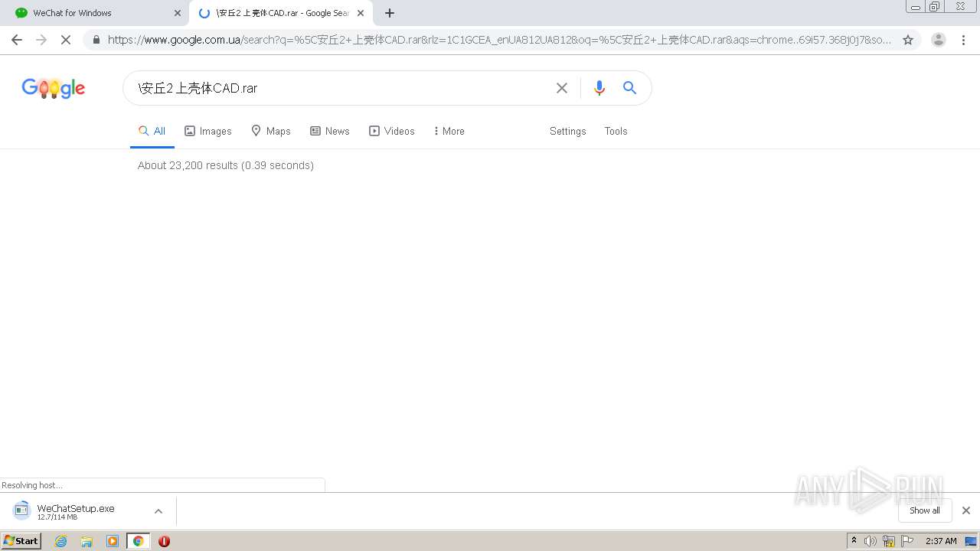Open the media player taskbar icon
The image size is (980, 551).
(113, 541)
